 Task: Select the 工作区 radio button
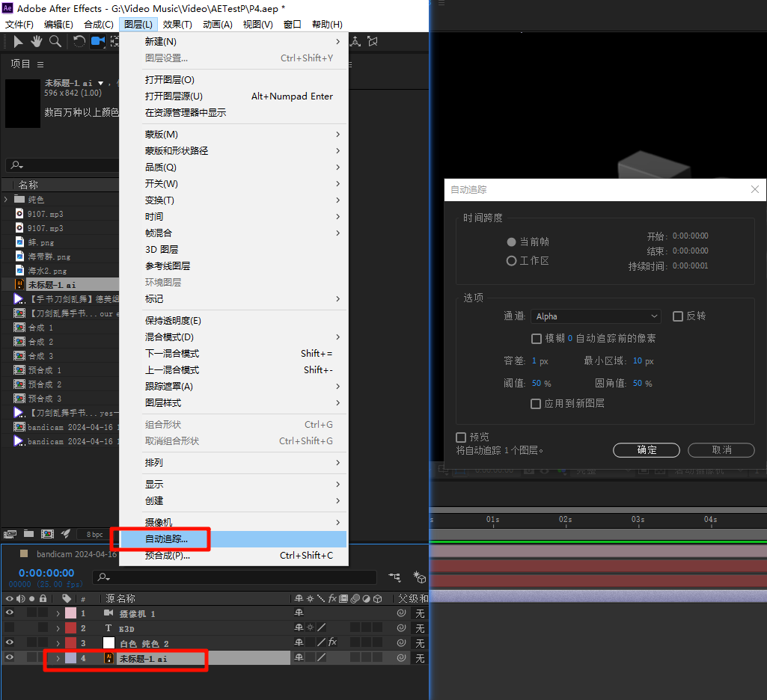pos(511,261)
